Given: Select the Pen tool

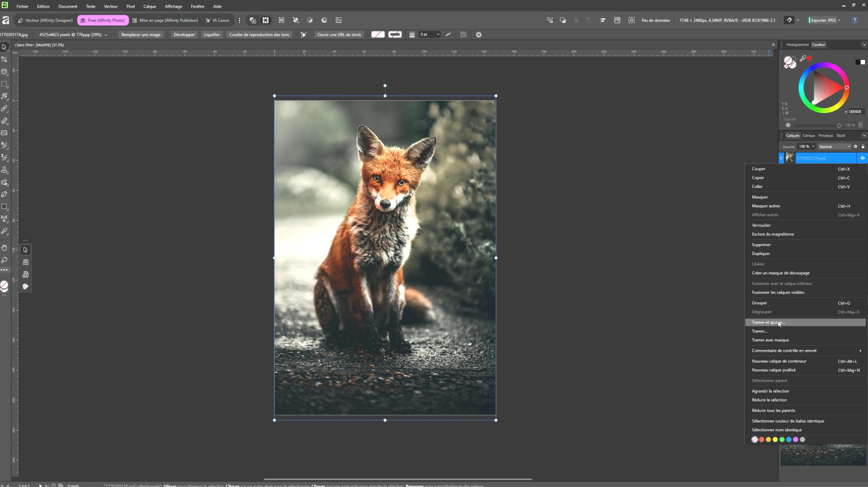Looking at the screenshot, I should 5,194.
